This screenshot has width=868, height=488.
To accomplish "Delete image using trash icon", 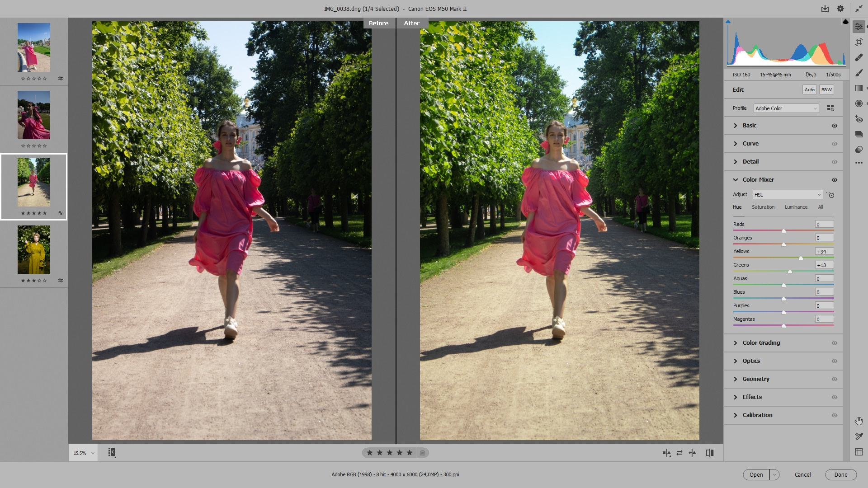I will click(x=422, y=453).
